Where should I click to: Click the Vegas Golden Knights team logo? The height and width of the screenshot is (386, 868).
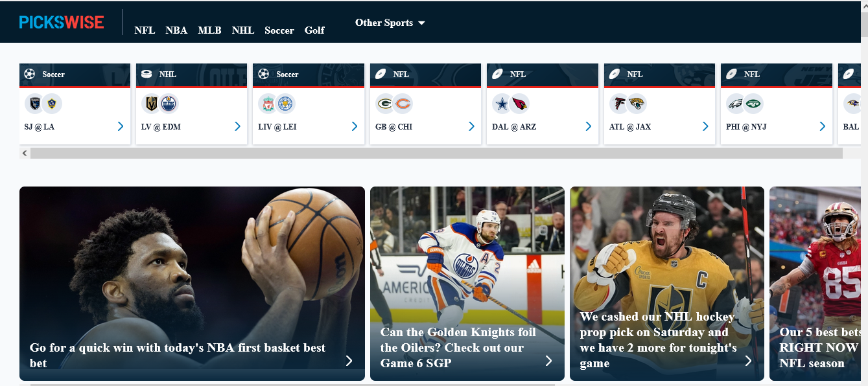[x=152, y=104]
